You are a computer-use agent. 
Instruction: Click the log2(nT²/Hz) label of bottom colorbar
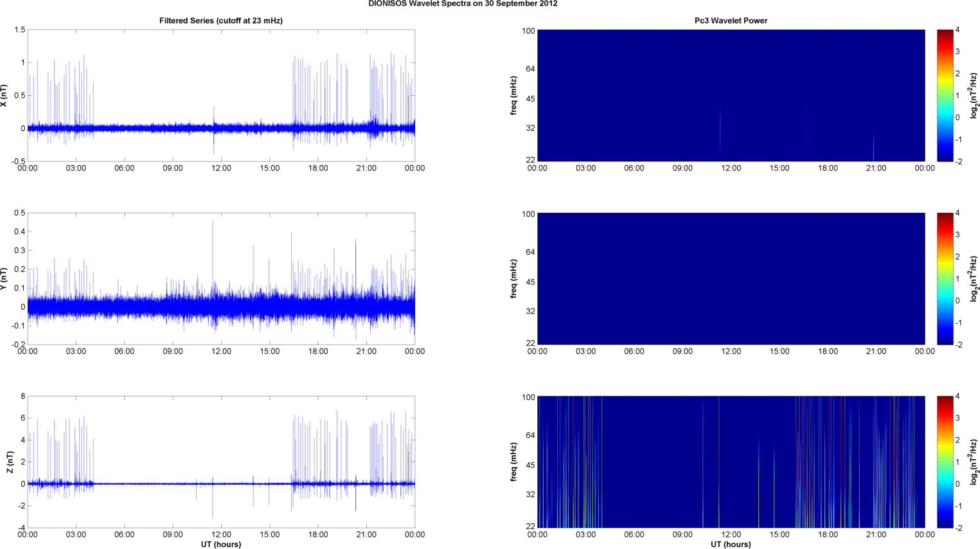click(974, 462)
